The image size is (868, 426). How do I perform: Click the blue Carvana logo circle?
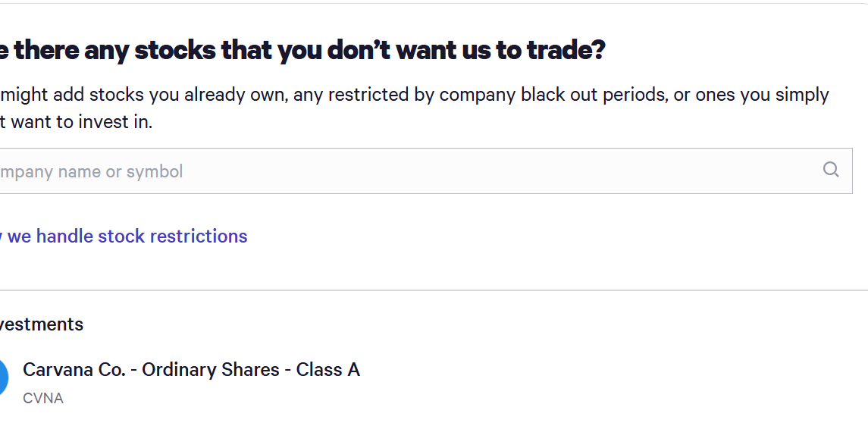coord(2,378)
